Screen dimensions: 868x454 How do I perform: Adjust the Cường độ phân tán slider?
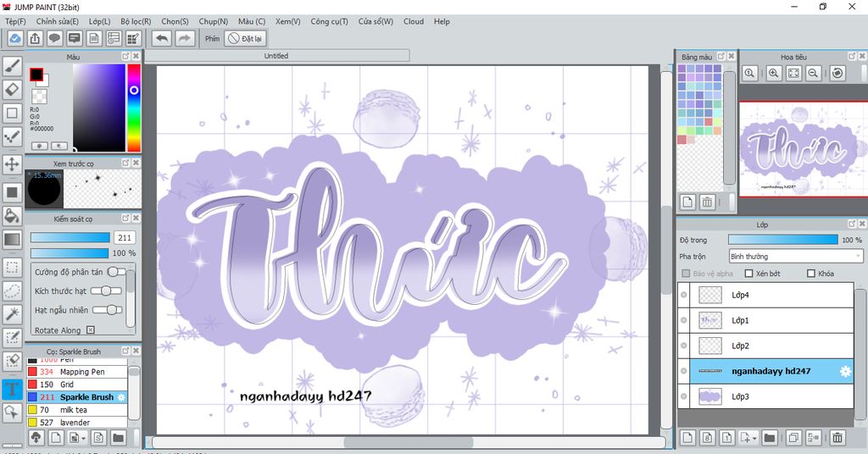point(116,272)
